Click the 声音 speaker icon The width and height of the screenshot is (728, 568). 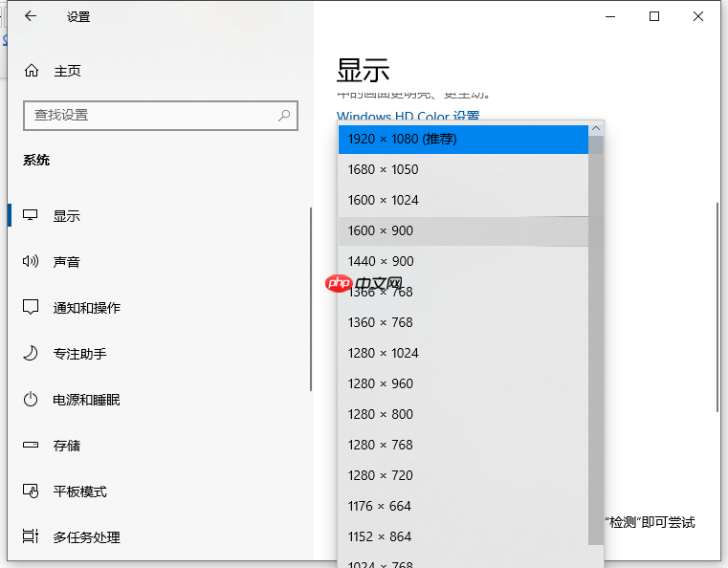coord(31,261)
